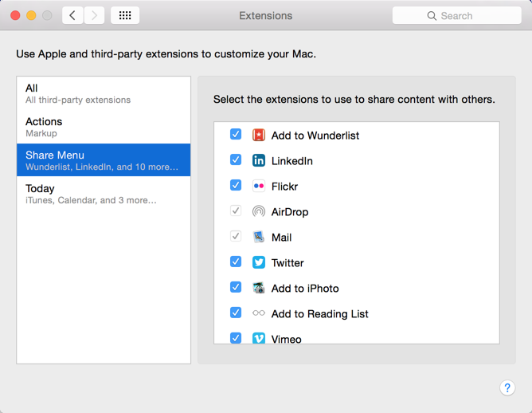Open the help question mark button
532x413 pixels.
pos(507,387)
